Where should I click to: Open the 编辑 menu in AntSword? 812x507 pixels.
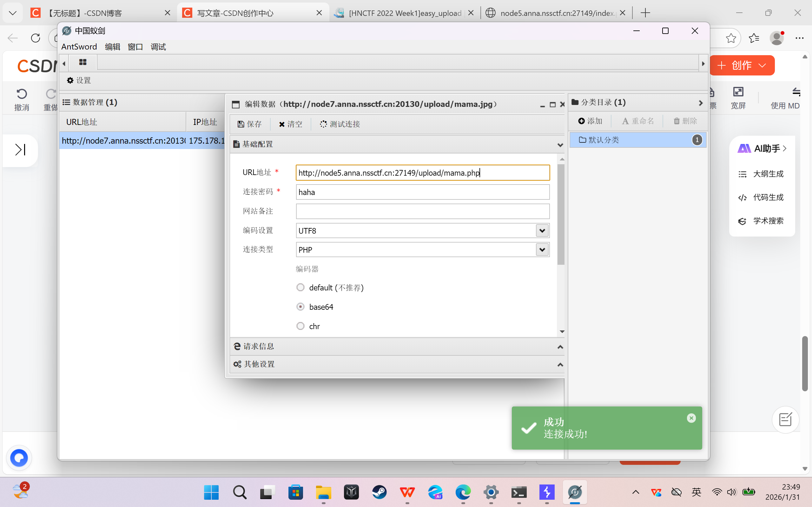coord(112,47)
